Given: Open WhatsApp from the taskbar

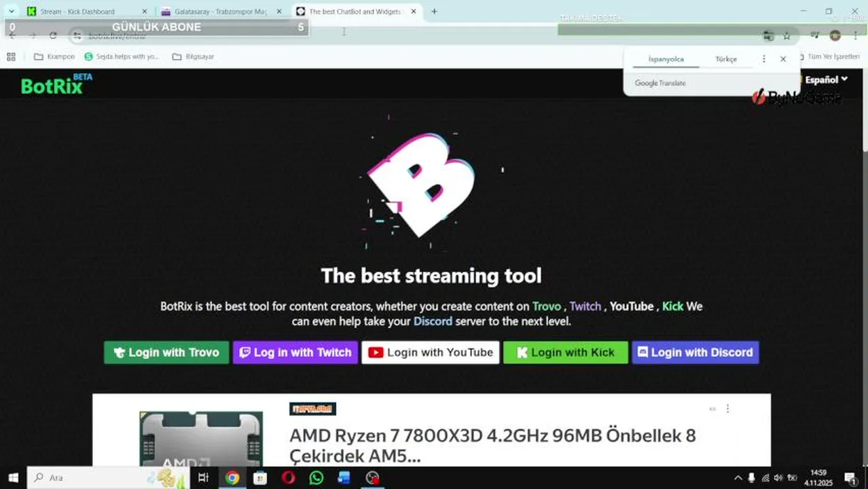Looking at the screenshot, I should click(316, 477).
